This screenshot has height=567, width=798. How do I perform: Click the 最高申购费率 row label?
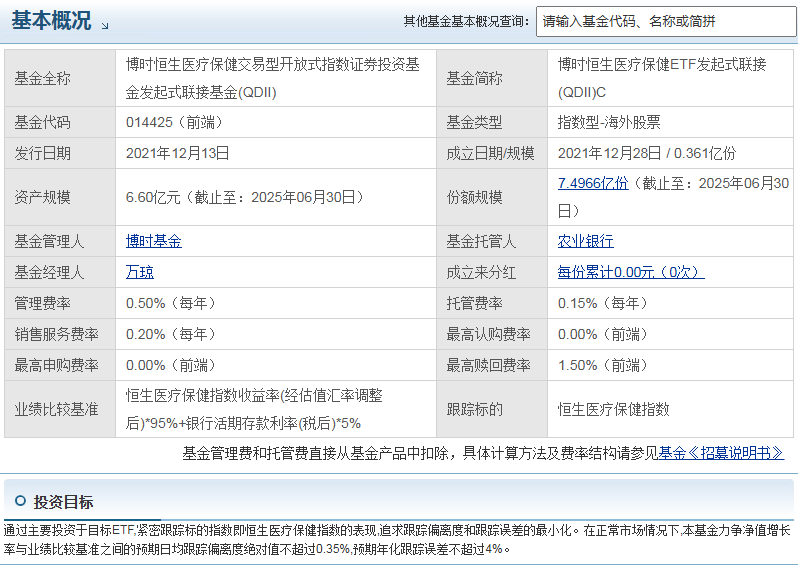click(56, 365)
